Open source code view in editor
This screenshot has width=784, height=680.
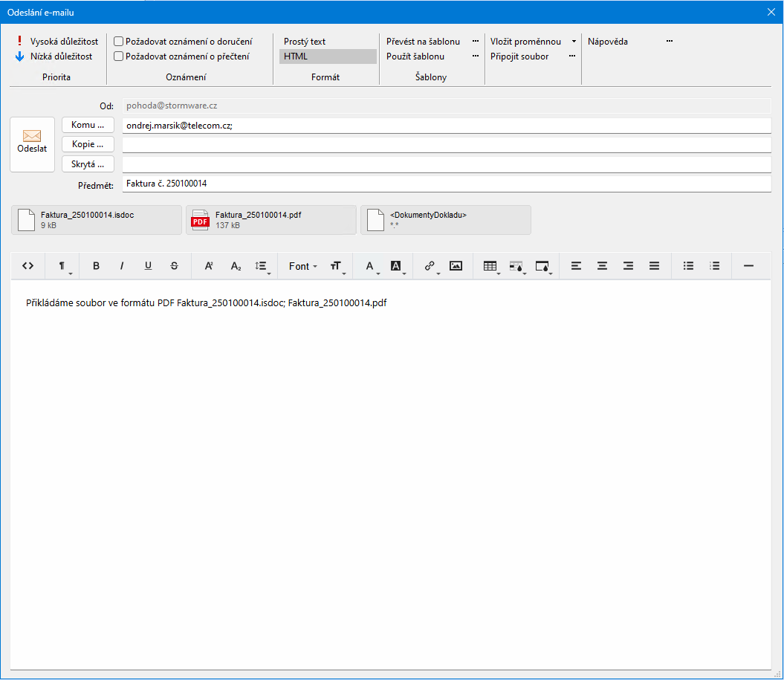(28, 266)
